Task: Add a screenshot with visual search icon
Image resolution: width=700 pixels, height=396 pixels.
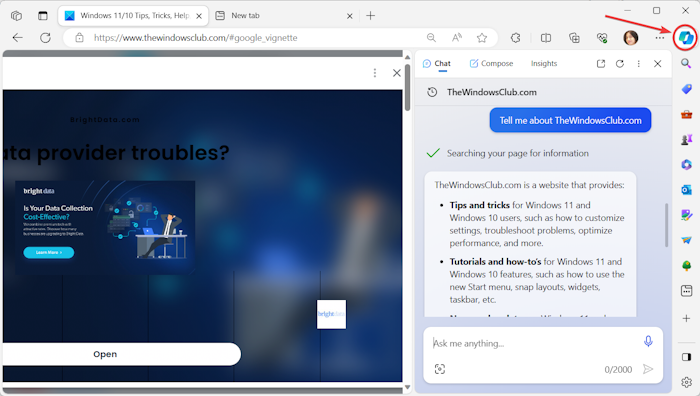Action: [x=440, y=369]
